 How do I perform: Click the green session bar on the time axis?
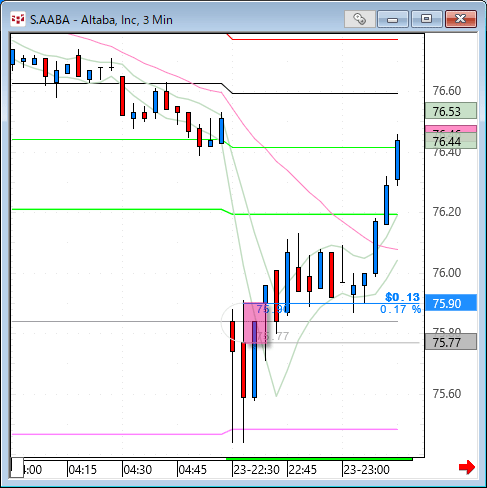click(x=319, y=459)
